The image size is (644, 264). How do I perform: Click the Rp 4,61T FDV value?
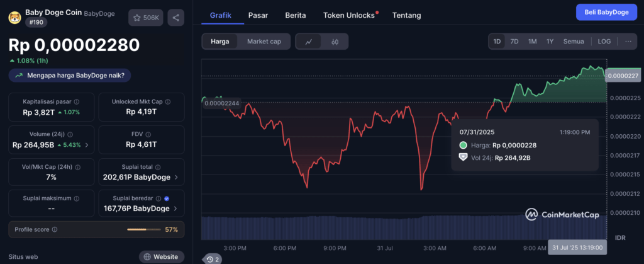[142, 145]
